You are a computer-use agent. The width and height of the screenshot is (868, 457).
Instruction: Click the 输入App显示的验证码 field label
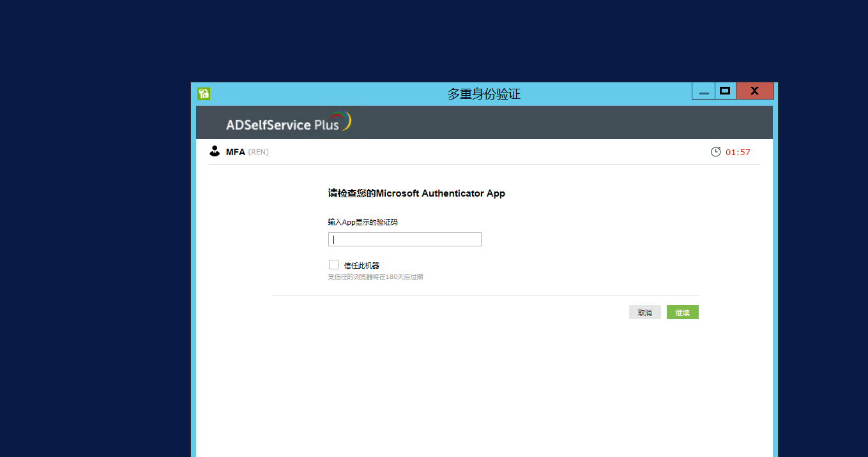click(x=363, y=222)
